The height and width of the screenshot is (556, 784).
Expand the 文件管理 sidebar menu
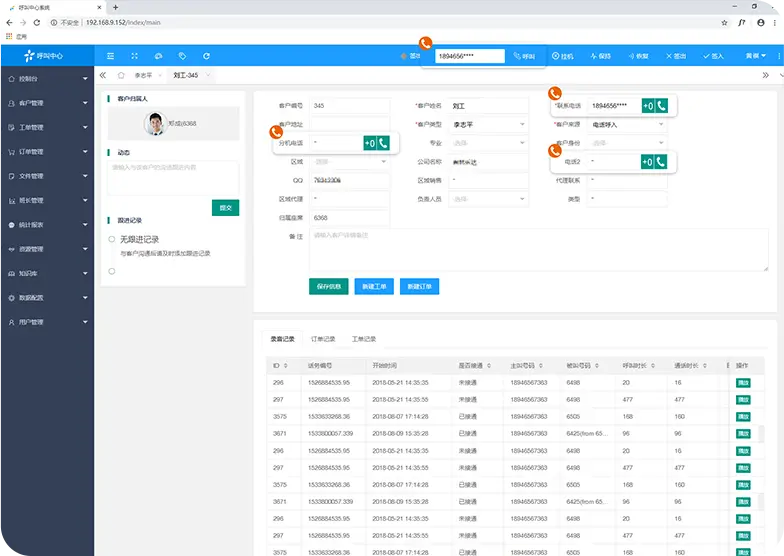(47, 176)
